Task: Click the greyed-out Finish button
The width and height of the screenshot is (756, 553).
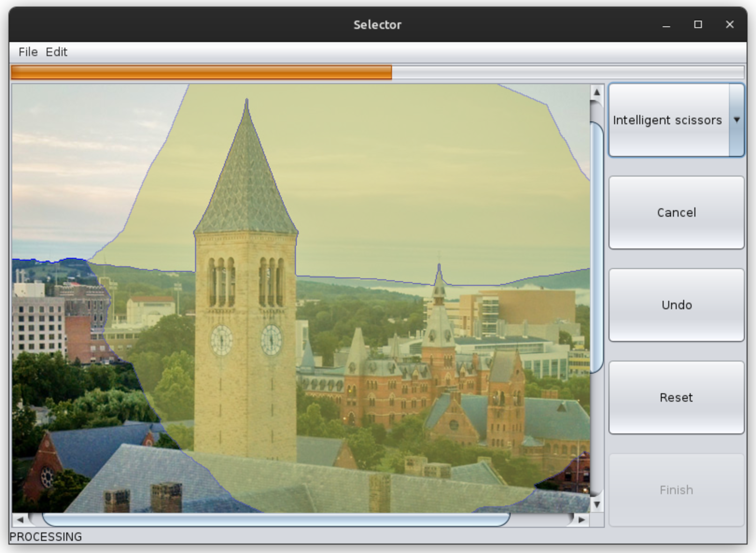Action: (676, 490)
